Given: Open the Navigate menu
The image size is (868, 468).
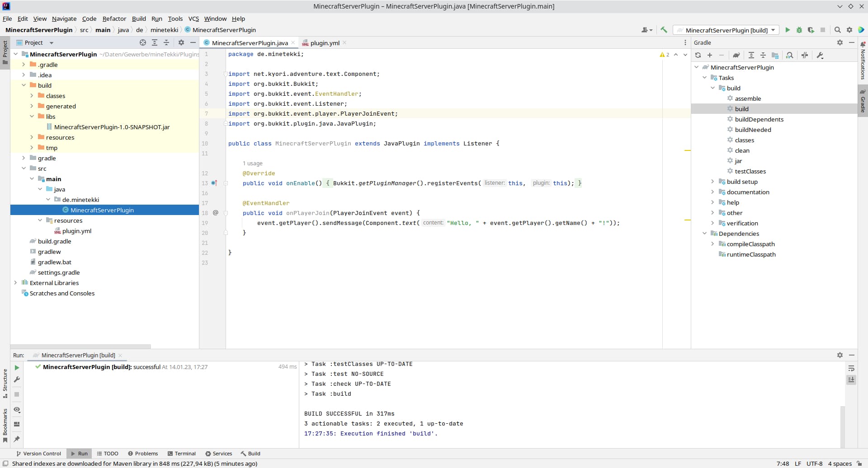Looking at the screenshot, I should [64, 19].
